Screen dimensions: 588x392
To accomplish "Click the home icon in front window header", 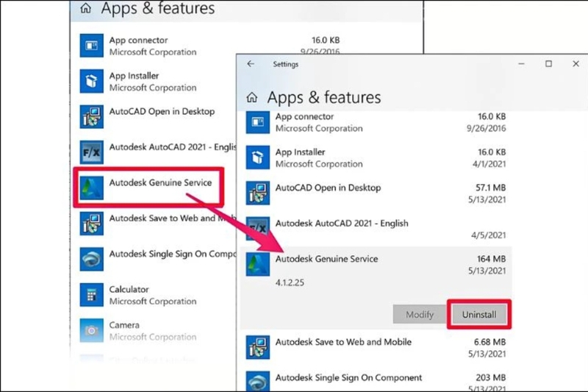I will pyautogui.click(x=252, y=98).
